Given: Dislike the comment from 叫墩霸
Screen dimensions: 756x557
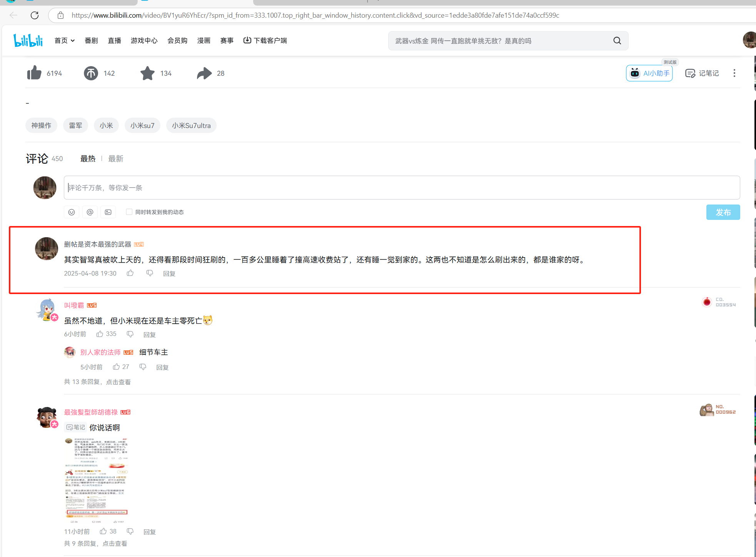Looking at the screenshot, I should pos(130,334).
